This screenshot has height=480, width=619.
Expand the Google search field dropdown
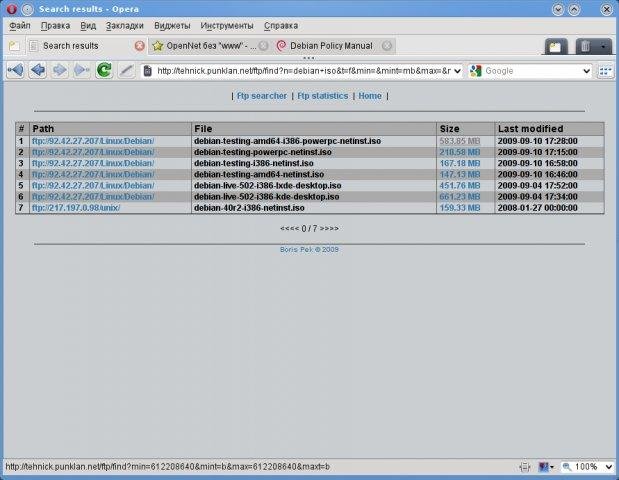point(587,71)
